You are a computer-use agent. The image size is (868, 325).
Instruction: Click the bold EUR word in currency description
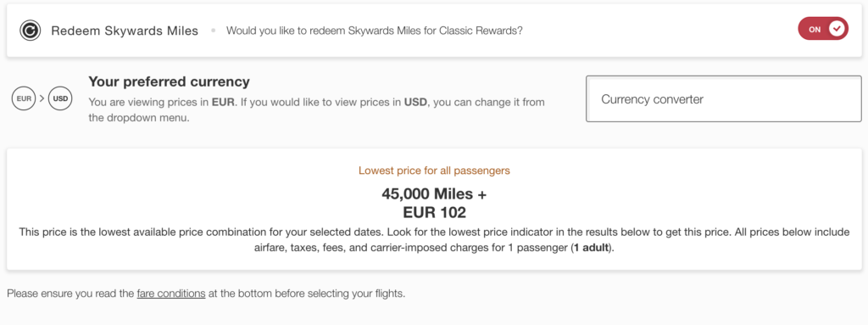[x=223, y=102]
